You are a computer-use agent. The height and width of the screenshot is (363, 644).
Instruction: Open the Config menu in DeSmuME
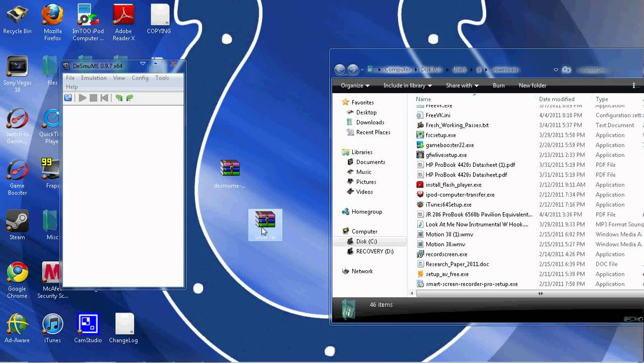pyautogui.click(x=140, y=78)
